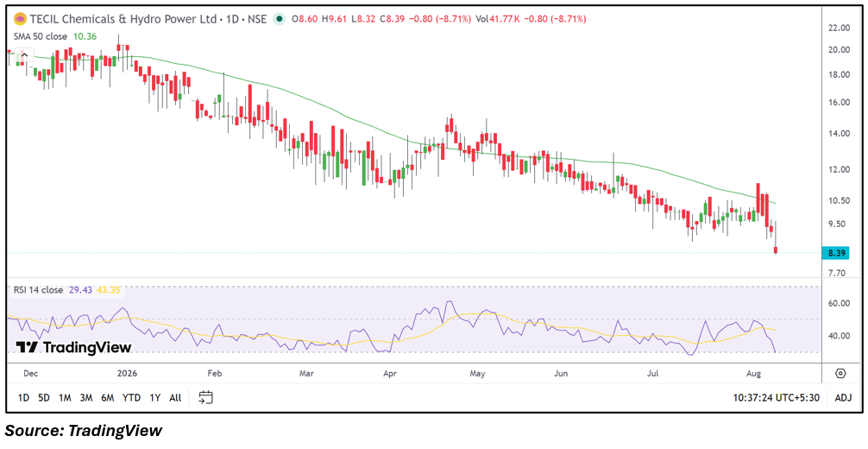
Task: Select the 1Y time range
Action: tap(155, 397)
